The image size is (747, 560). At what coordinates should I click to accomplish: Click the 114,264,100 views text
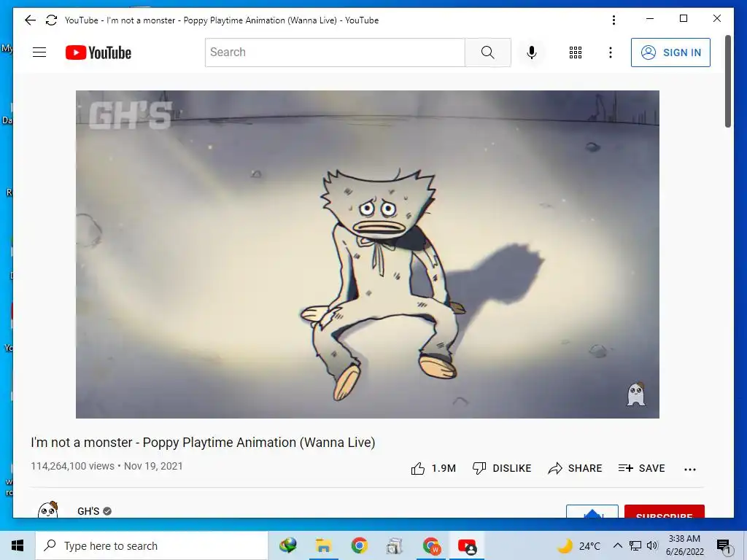pos(72,466)
